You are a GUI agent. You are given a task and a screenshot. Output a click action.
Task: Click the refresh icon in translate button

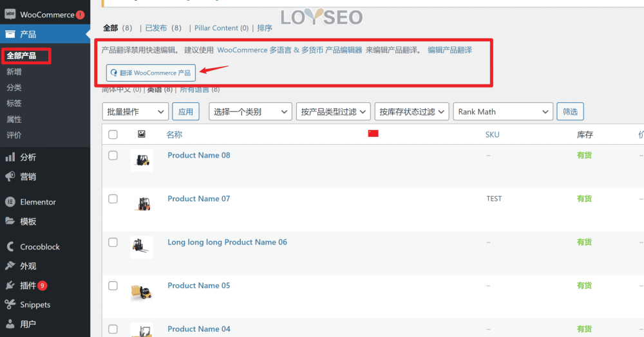click(x=114, y=73)
